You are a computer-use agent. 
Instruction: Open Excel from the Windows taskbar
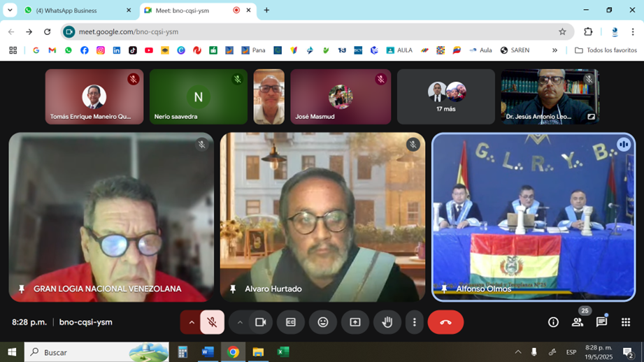[x=283, y=352]
